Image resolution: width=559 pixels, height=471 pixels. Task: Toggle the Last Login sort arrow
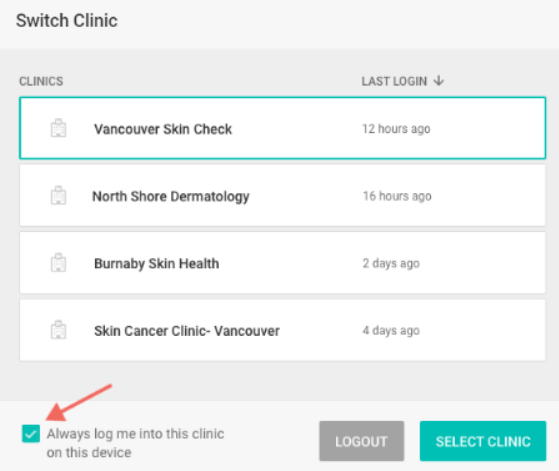tap(439, 81)
